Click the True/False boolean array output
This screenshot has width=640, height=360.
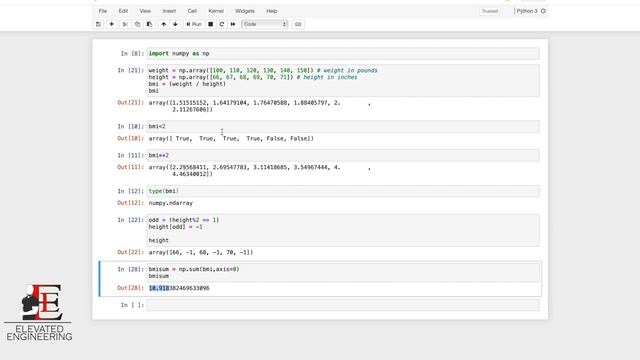231,139
